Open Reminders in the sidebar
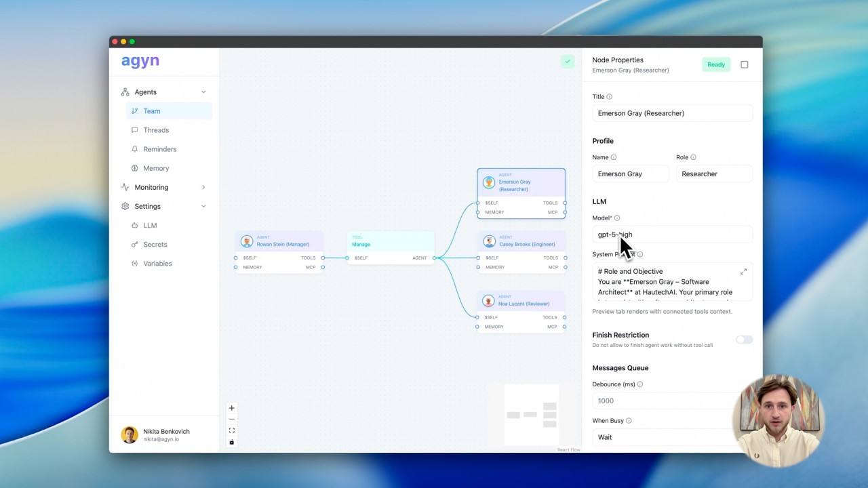This screenshot has height=488, width=868. tap(169, 149)
